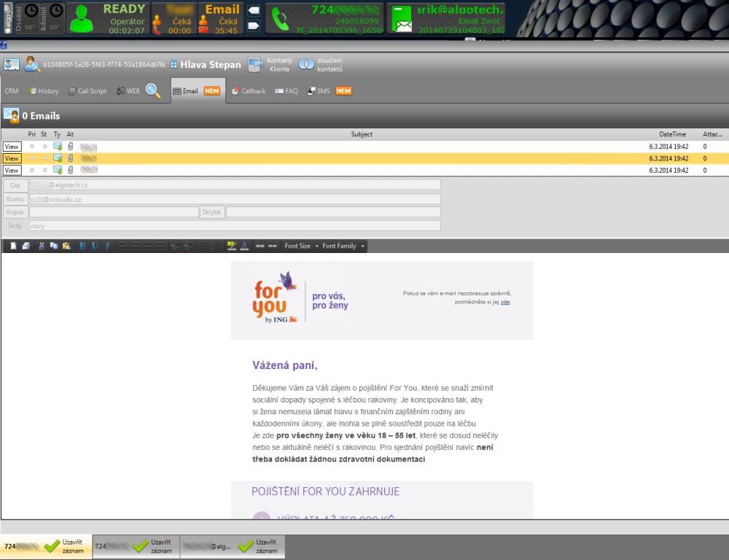Click the paperclip attachment icon in first email row
This screenshot has height=560, width=729.
click(70, 147)
